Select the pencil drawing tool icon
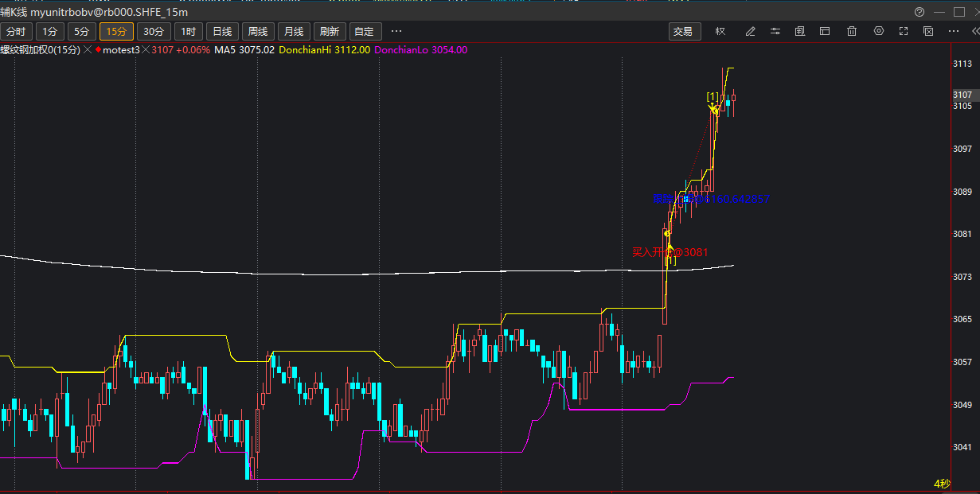The image size is (980, 494). (750, 31)
